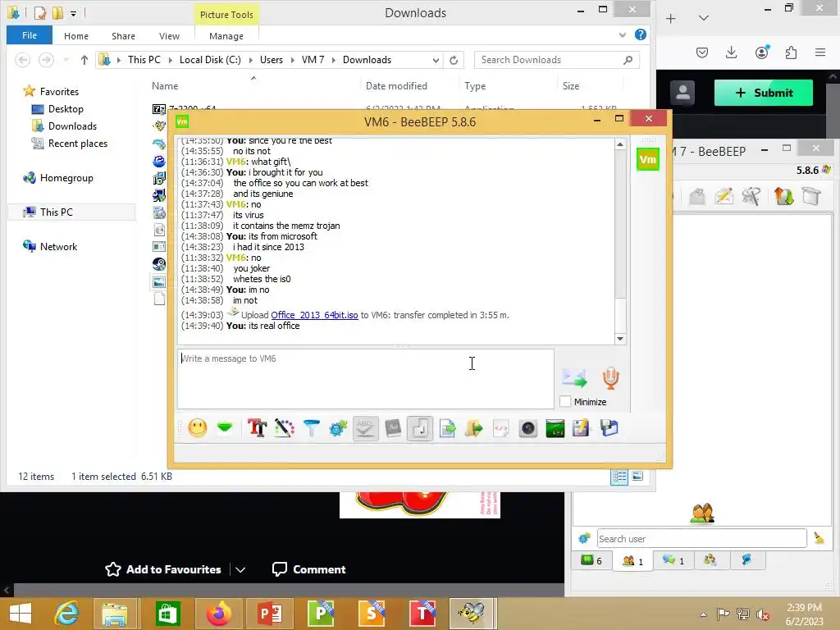The image size is (840, 630).
Task: Click the trash bin icon in BeeBEEP toolbar
Action: 811,197
